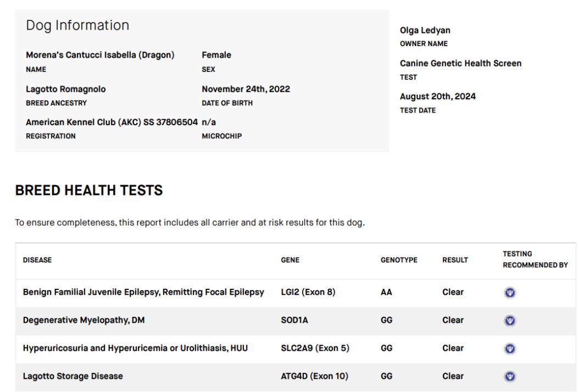Click the badge icon in the Degenerative Myelopathy row

pyautogui.click(x=510, y=321)
